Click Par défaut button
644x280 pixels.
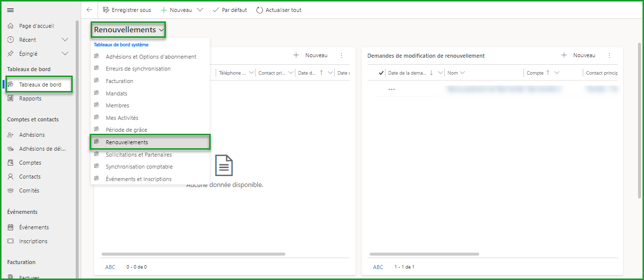(230, 10)
